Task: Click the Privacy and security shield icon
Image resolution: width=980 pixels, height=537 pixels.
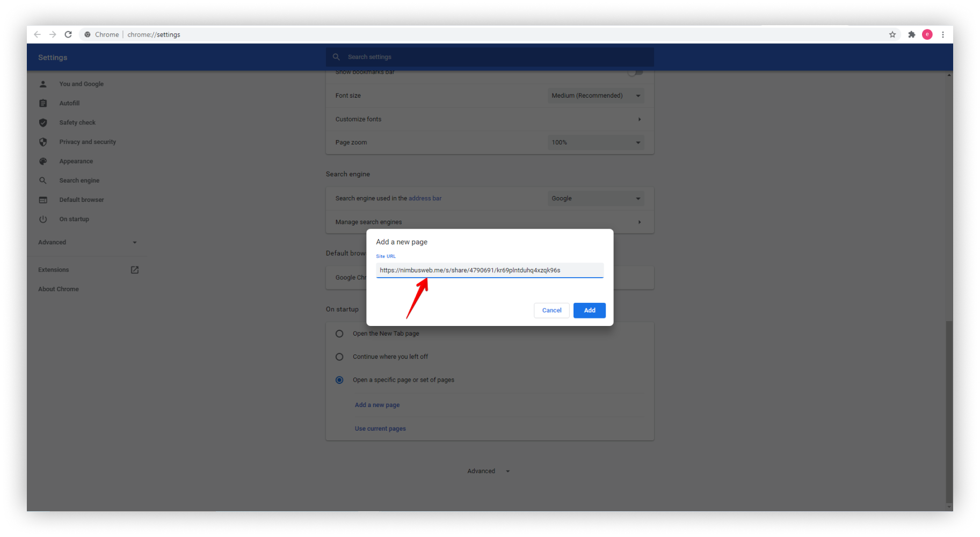Action: (43, 142)
